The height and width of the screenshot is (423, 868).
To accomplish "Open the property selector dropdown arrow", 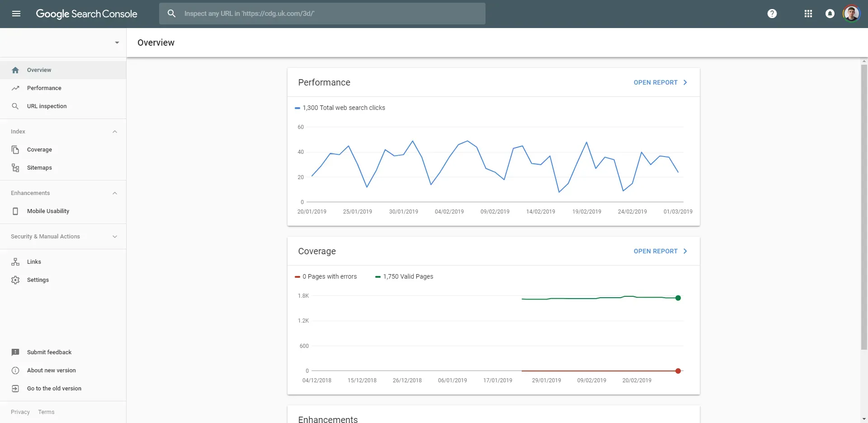I will coord(117,43).
